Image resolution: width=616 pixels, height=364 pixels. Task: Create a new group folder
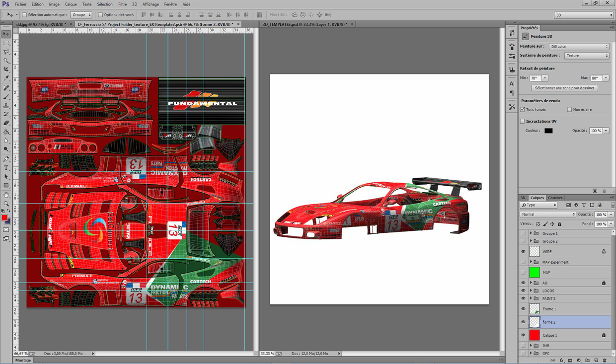[587, 361]
